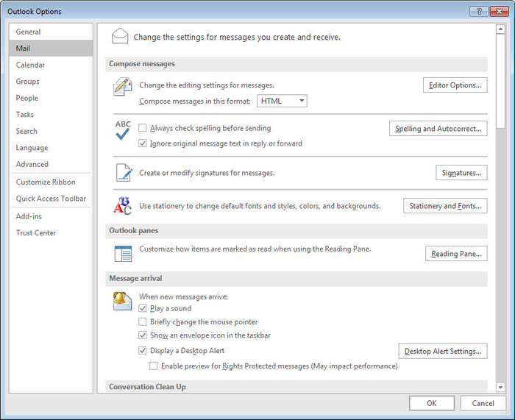Image resolution: width=515 pixels, height=420 pixels.
Task: Select the Search category
Action: coord(51,131)
